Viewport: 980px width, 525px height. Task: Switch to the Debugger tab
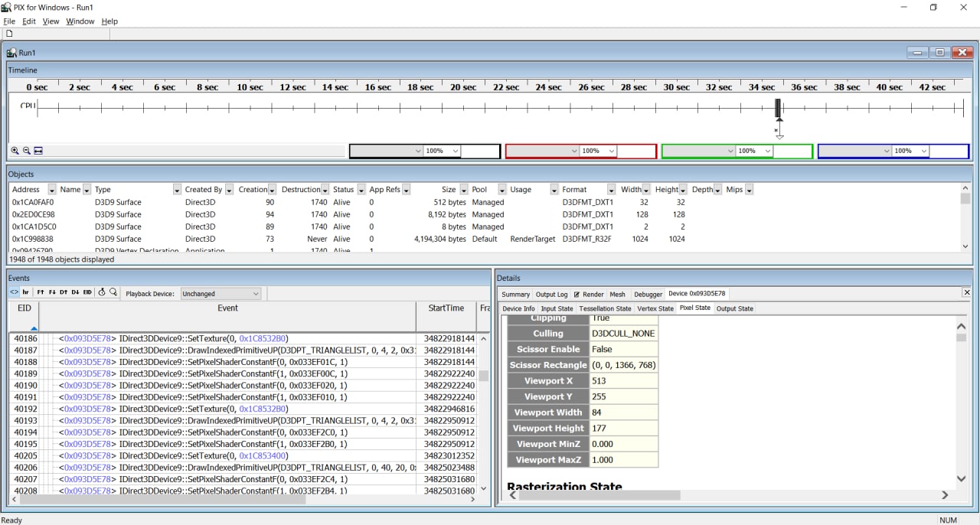tap(648, 294)
